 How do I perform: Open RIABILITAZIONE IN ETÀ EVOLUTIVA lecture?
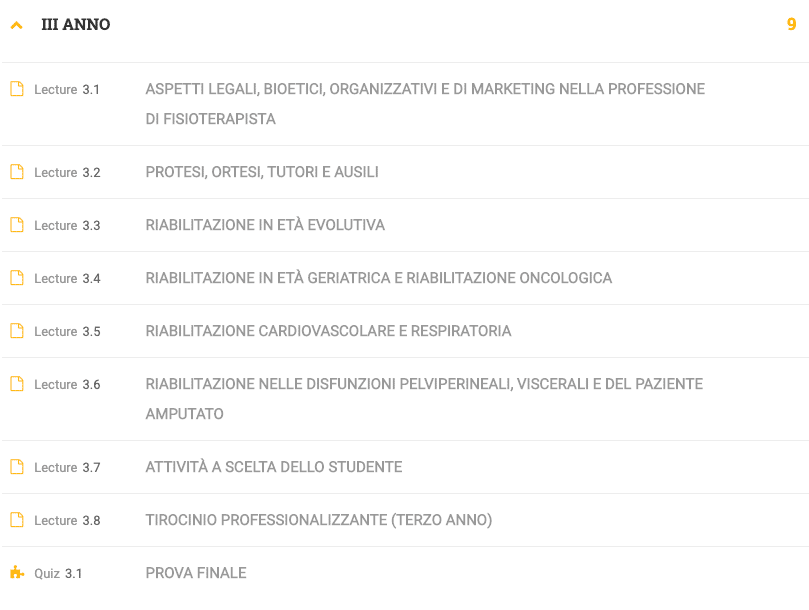point(265,225)
